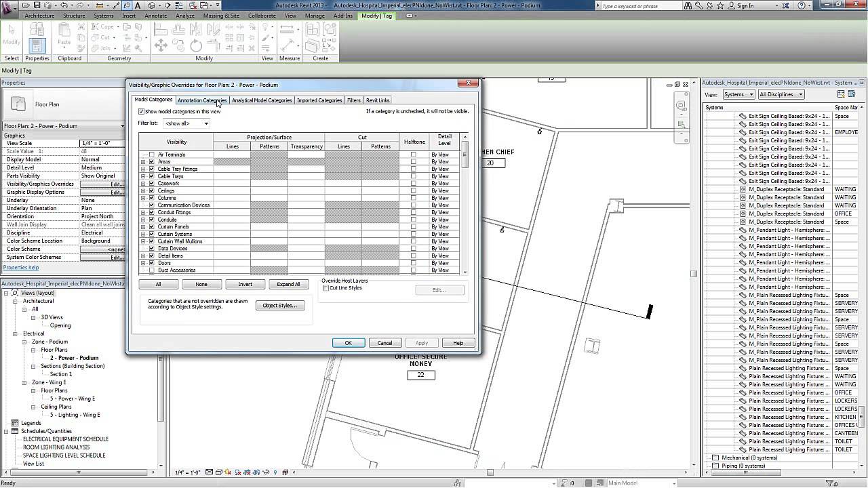868x488 pixels.
Task: Toggle the Properties palette ribbon button
Action: [x=37, y=45]
